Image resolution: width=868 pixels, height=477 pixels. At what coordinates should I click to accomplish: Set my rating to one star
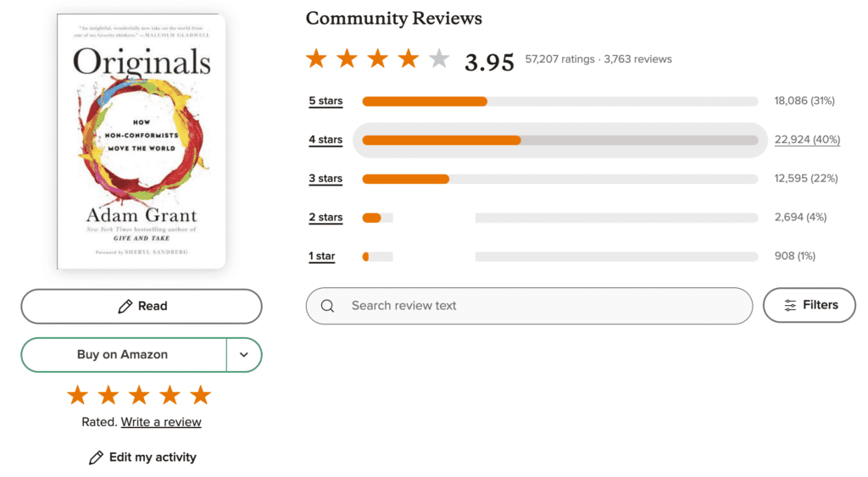pyautogui.click(x=78, y=395)
